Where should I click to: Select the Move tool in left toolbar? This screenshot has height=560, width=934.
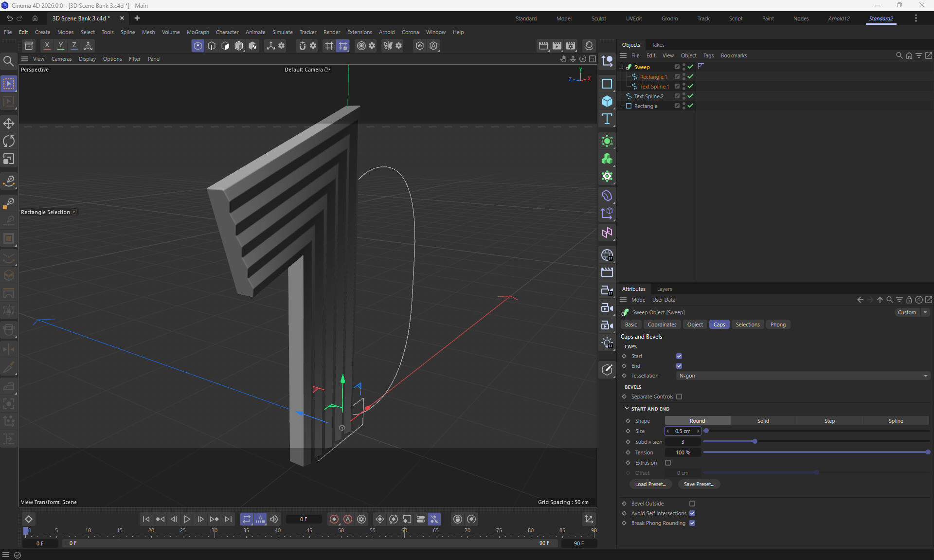click(9, 124)
